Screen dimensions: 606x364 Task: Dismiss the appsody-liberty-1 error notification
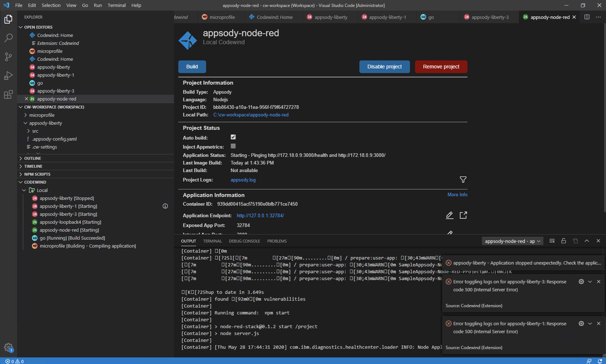(x=598, y=324)
